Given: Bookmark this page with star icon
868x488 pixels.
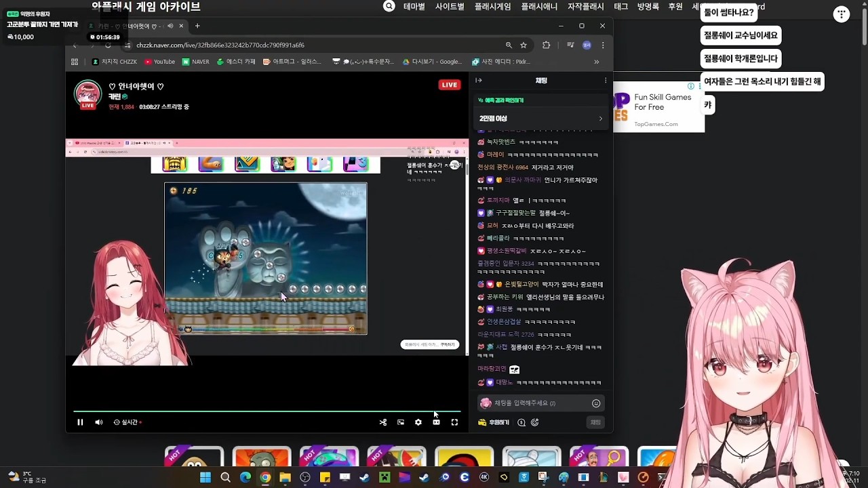Looking at the screenshot, I should [x=524, y=45].
